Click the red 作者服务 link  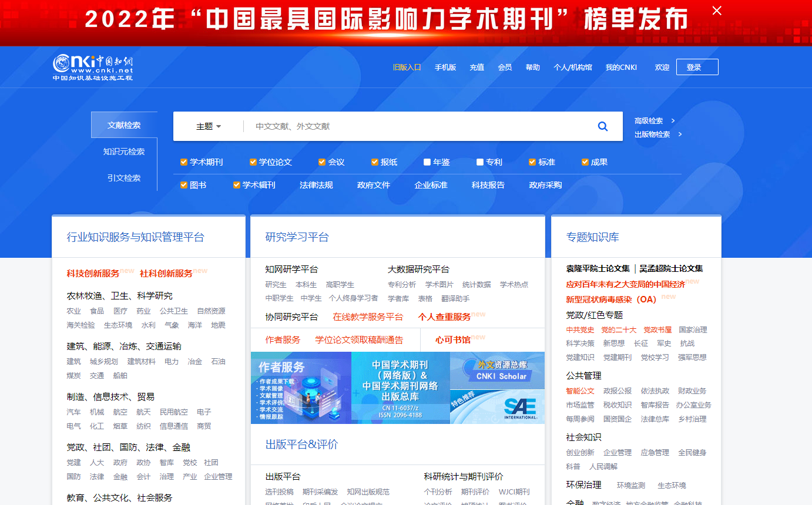[x=283, y=340]
